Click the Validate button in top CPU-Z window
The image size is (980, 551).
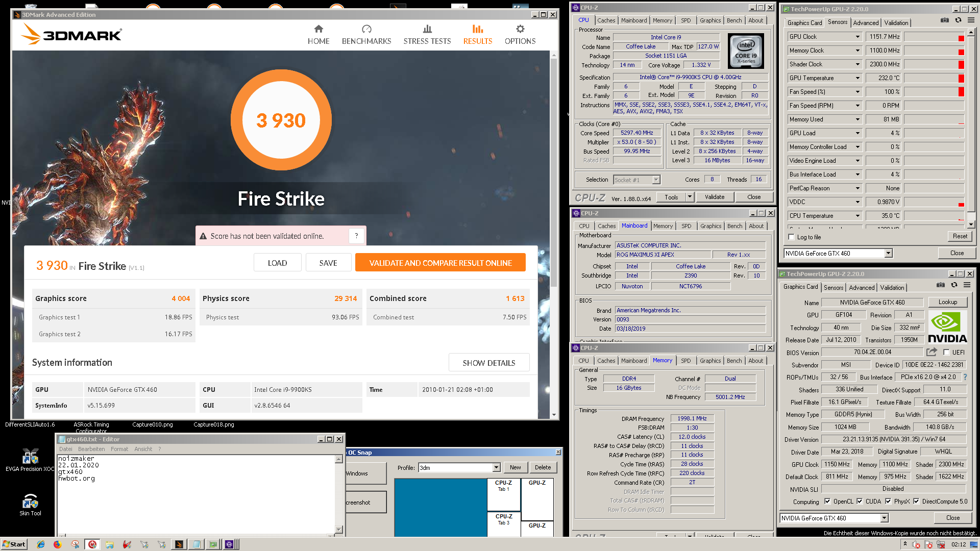click(x=714, y=197)
